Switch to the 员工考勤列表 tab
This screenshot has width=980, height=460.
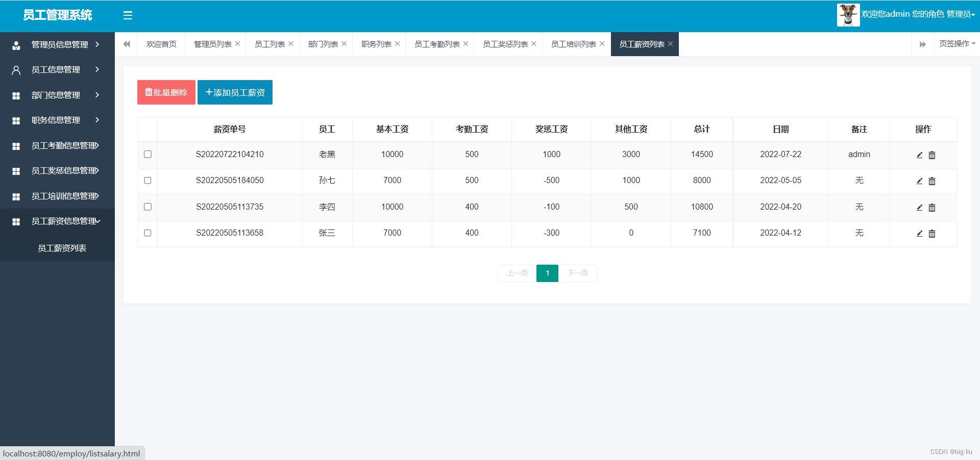point(437,44)
